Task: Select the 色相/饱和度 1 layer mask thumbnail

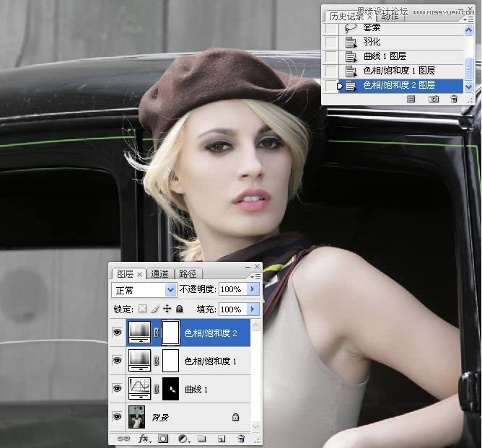Action: [170, 361]
